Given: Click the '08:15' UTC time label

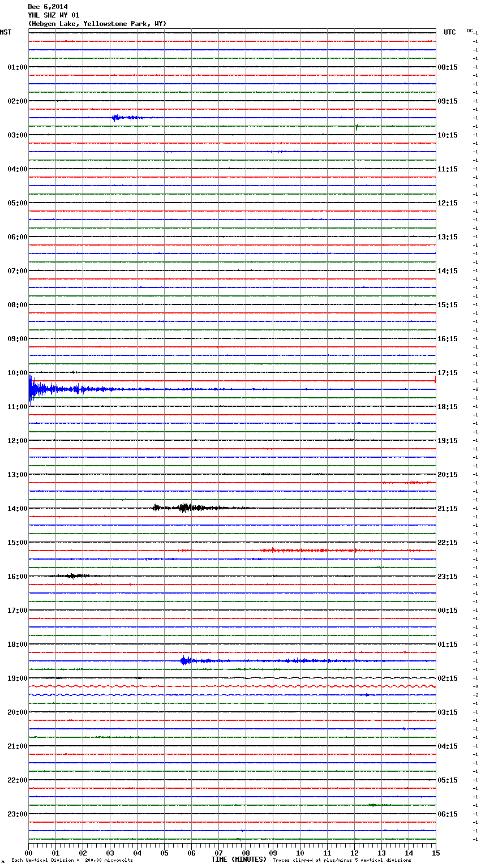Looking at the screenshot, I should coord(448,67).
